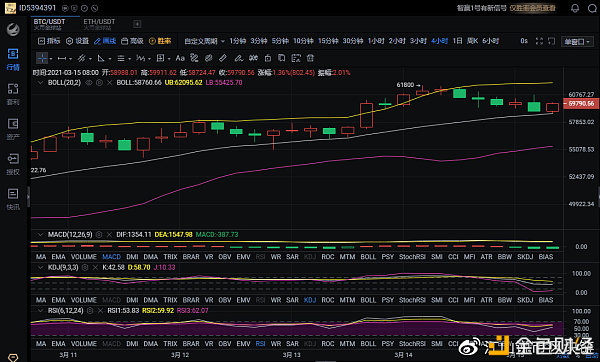Remove the KDJ indicator with its X

[x=95, y=267]
